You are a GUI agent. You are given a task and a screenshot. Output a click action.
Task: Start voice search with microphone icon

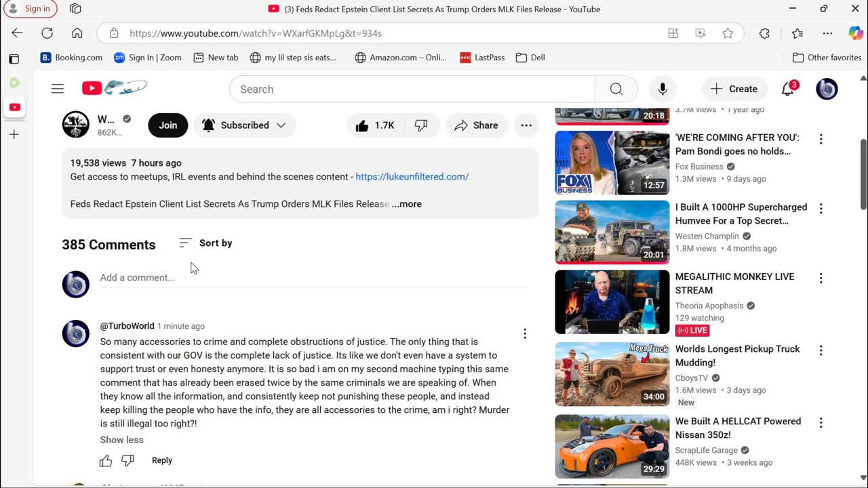click(663, 89)
